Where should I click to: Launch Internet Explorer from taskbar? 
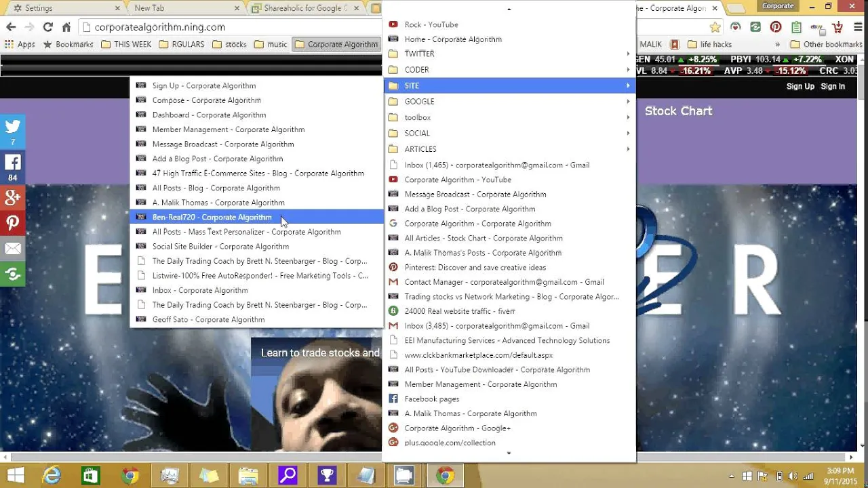pyautogui.click(x=52, y=475)
